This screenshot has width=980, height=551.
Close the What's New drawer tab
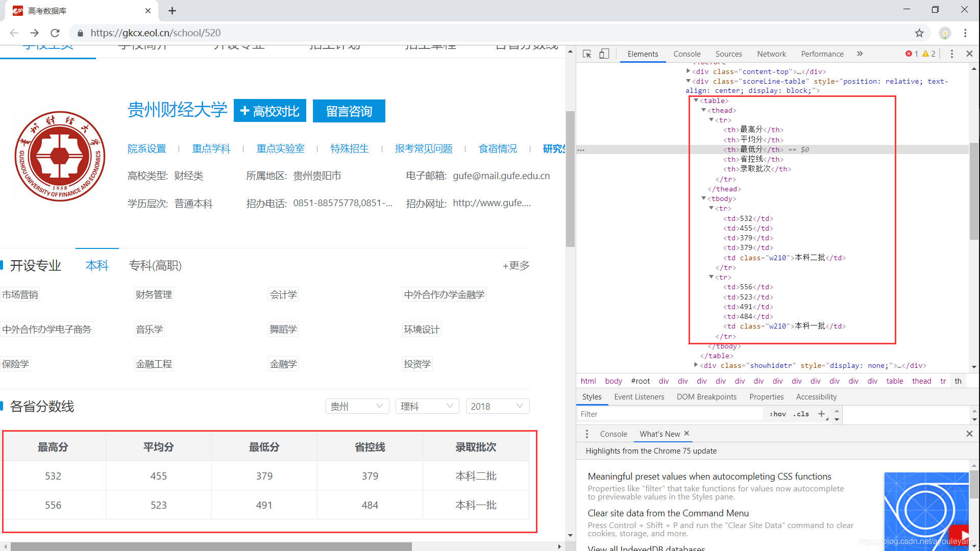tap(687, 433)
